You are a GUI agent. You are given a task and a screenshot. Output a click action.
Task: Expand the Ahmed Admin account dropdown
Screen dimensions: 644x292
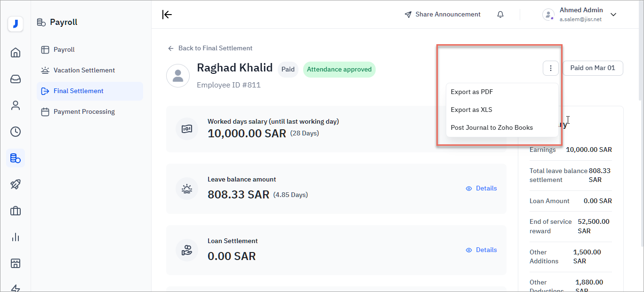(613, 15)
